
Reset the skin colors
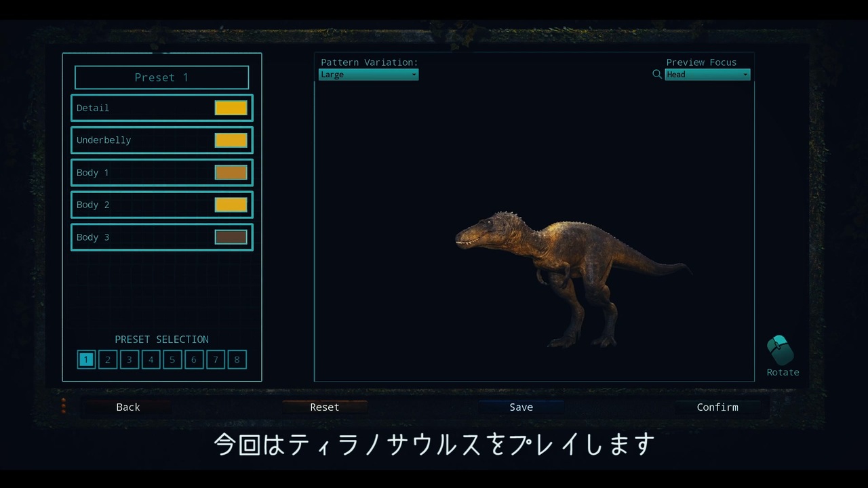tap(324, 407)
